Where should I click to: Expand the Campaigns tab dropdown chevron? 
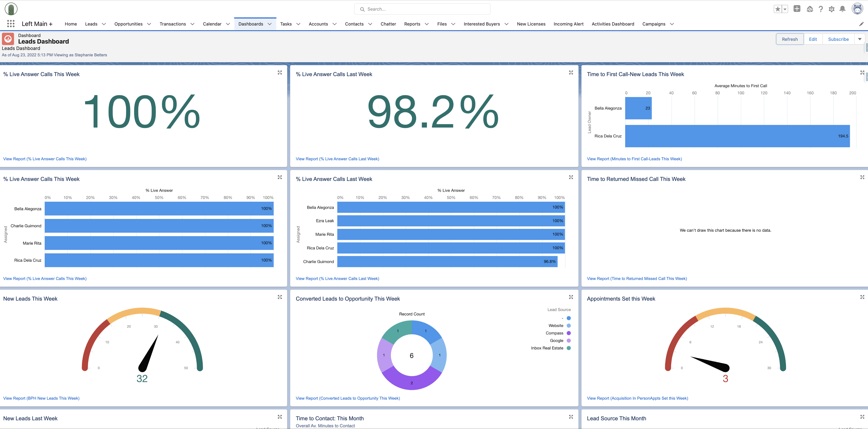click(x=672, y=24)
